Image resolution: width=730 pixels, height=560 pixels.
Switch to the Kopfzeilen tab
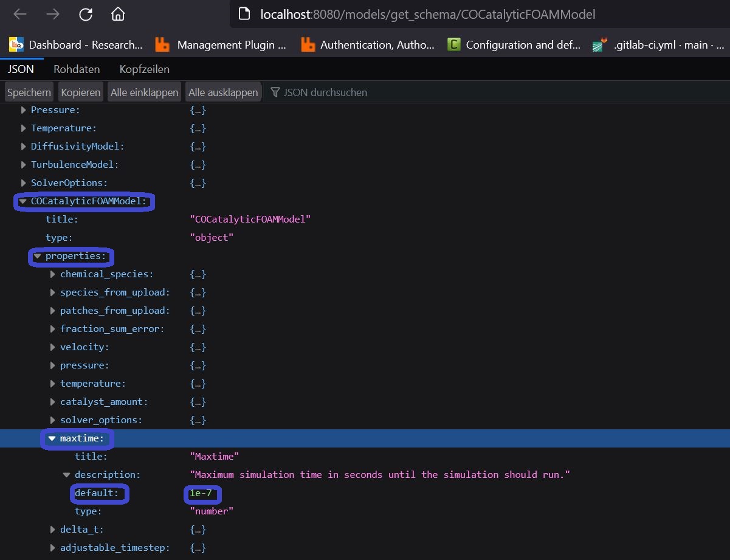(145, 69)
